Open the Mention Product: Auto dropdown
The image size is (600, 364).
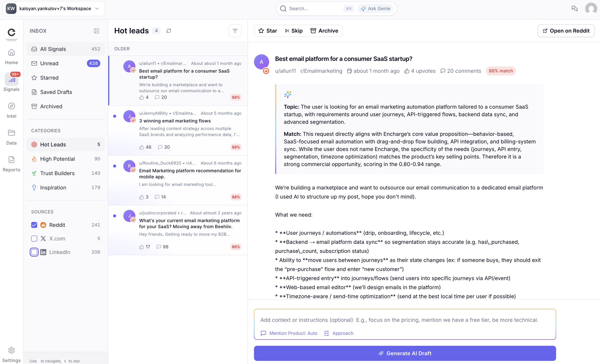pos(289,333)
